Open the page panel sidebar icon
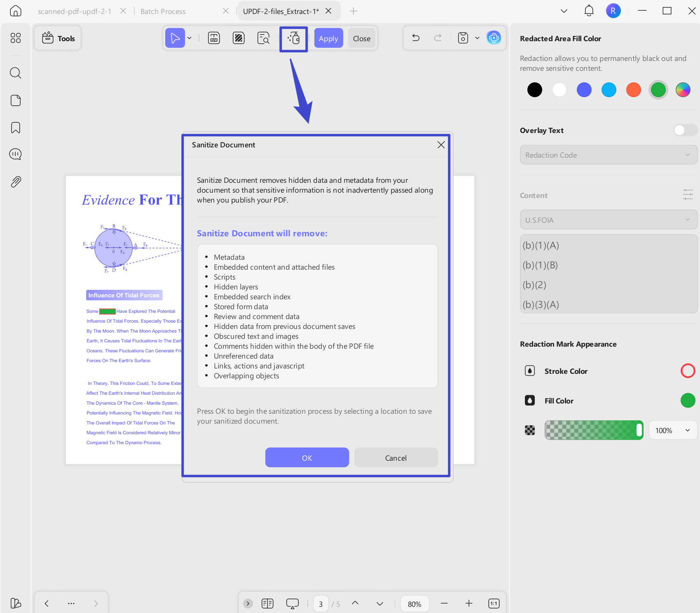 16,100
